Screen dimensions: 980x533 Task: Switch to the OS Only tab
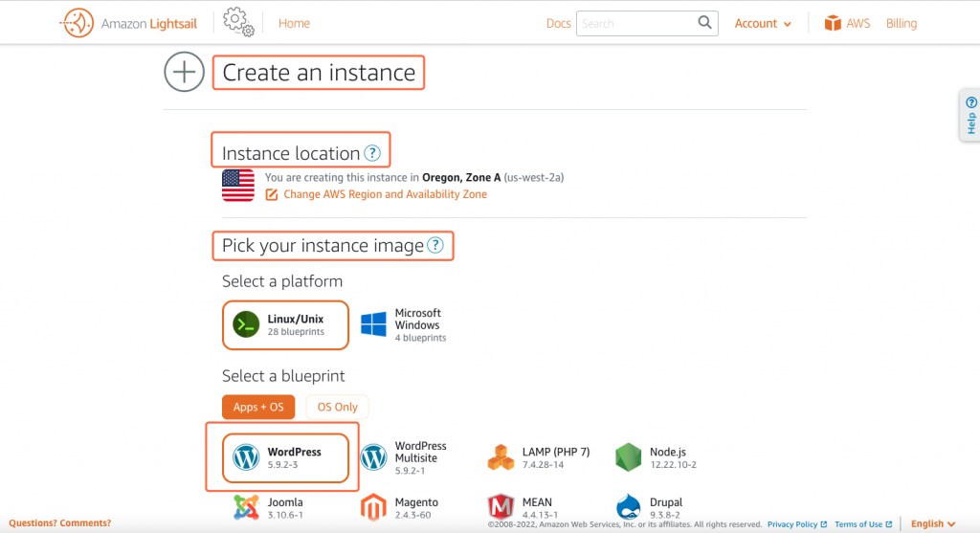[337, 407]
